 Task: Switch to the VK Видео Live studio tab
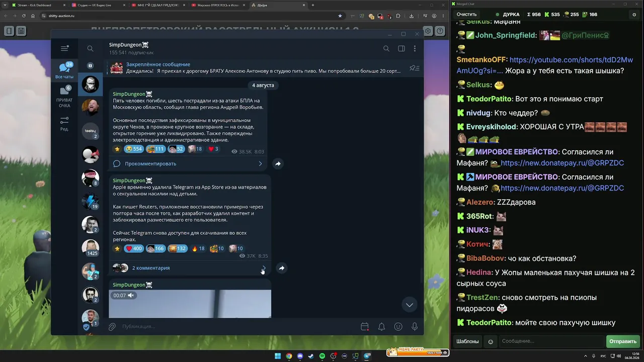click(98, 5)
